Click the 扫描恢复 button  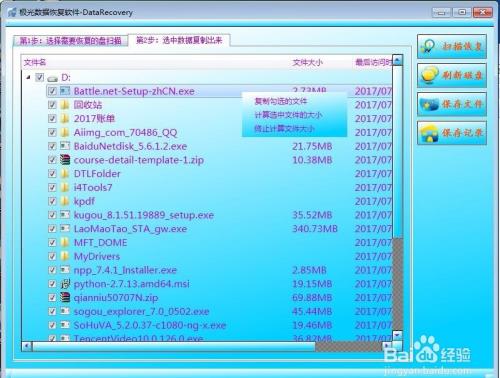pos(452,46)
